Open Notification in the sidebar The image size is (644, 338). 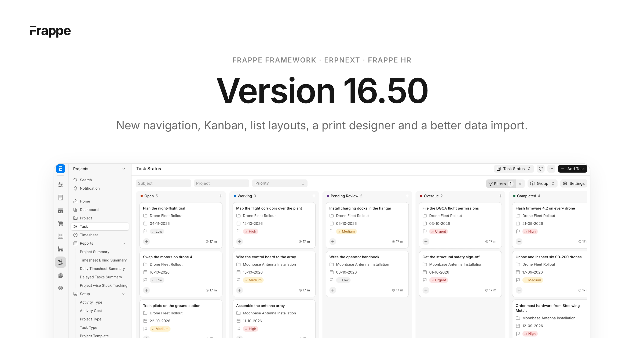click(100, 188)
